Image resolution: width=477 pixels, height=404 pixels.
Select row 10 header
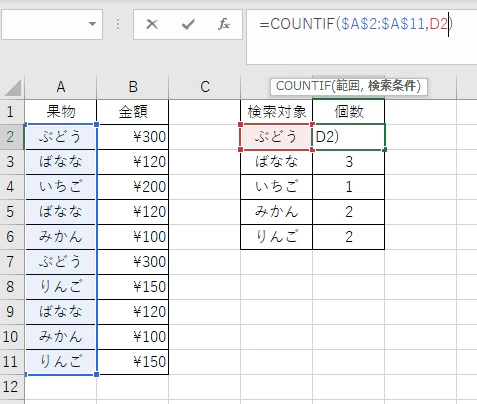tap(12, 337)
